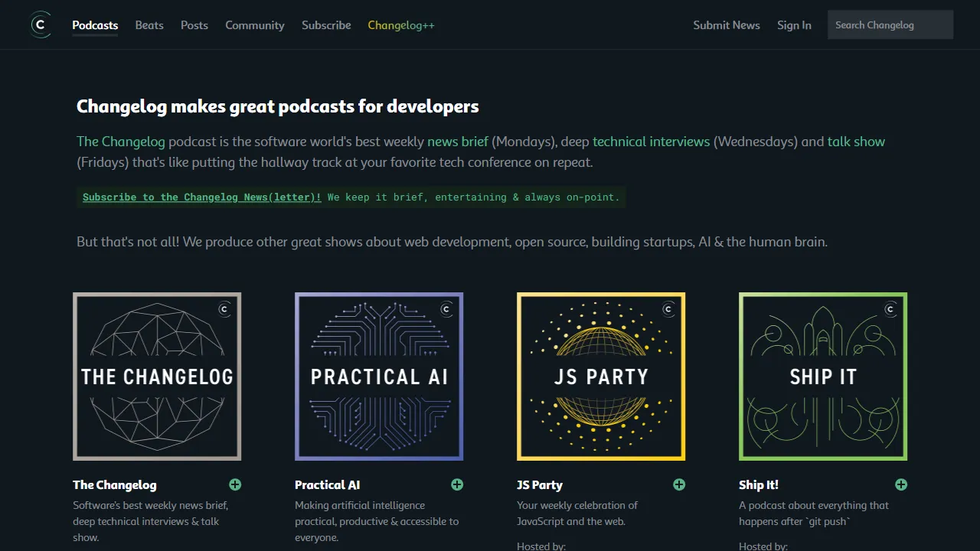Open Practical AI podcast cover art
Image resolution: width=980 pixels, height=551 pixels.
(379, 377)
